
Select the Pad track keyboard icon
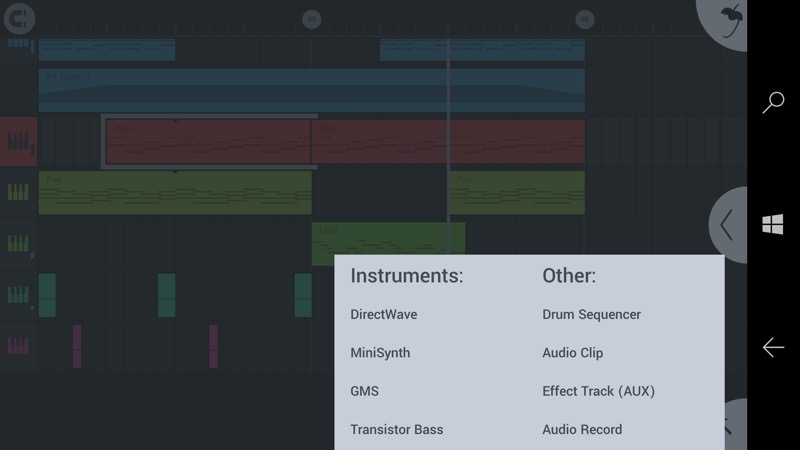[x=18, y=192]
